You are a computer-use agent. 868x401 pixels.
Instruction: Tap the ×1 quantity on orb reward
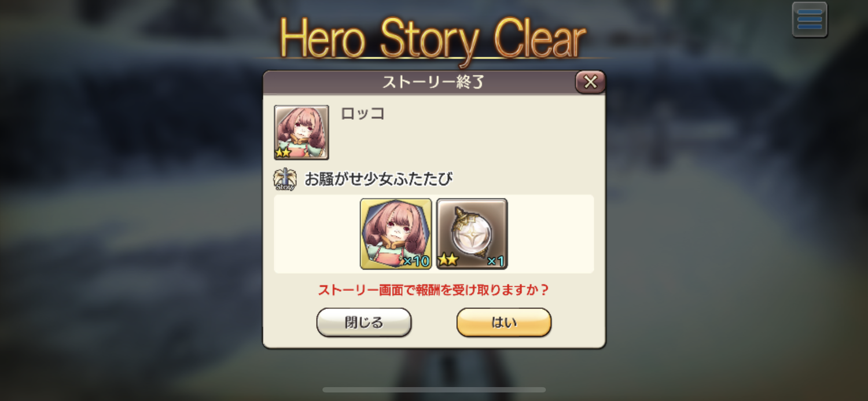point(495,261)
